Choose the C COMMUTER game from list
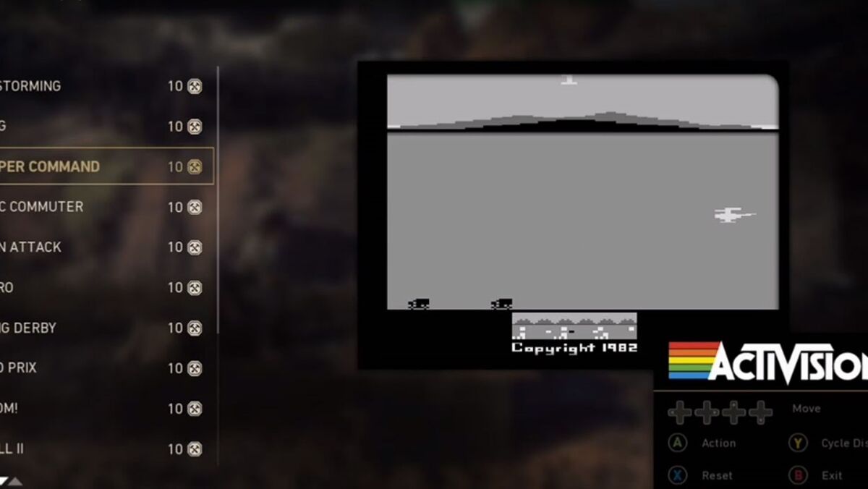 pos(43,208)
